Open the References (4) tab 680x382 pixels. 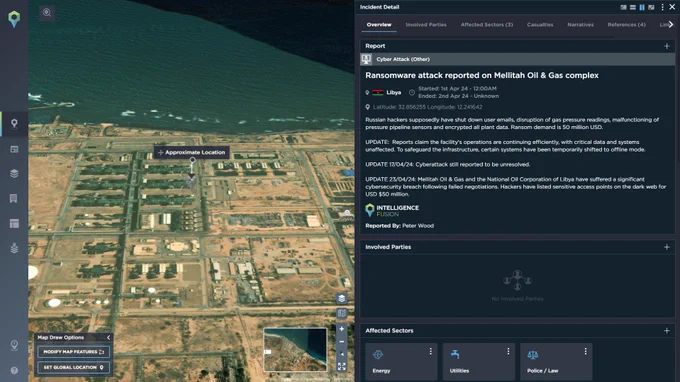click(626, 25)
